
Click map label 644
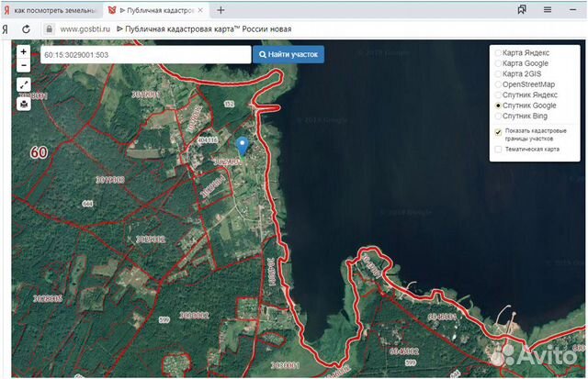click(87, 204)
